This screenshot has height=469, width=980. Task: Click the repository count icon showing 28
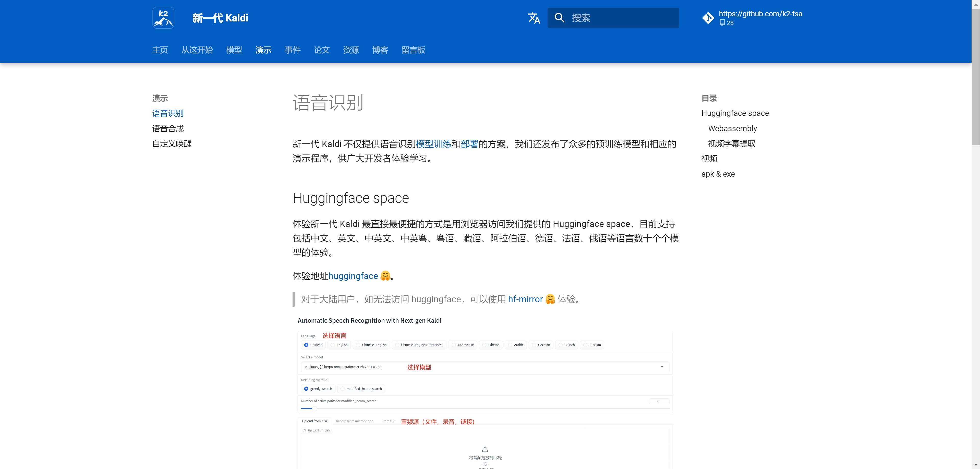[722, 23]
